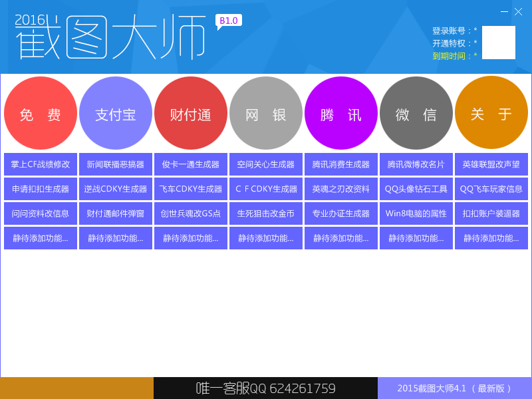Open the 微信 circle category
Image resolution: width=532 pixels, height=399 pixels.
[x=416, y=113]
